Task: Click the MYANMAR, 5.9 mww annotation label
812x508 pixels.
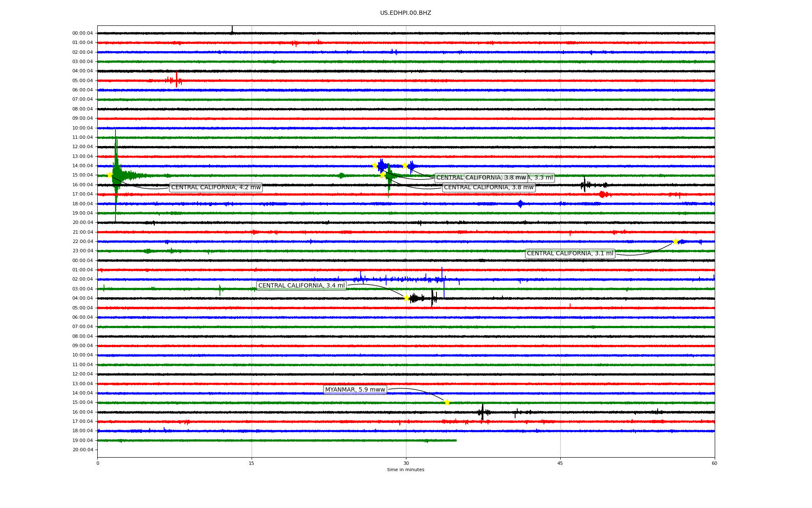Action: (355, 389)
